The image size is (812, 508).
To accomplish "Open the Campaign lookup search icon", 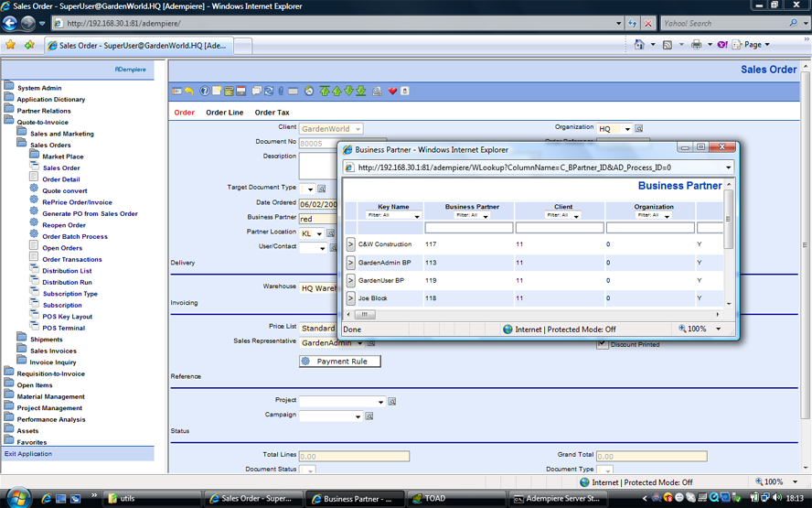I will click(x=369, y=416).
